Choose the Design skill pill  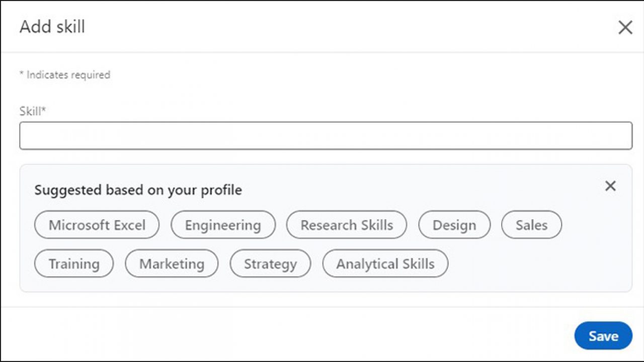coord(454,225)
